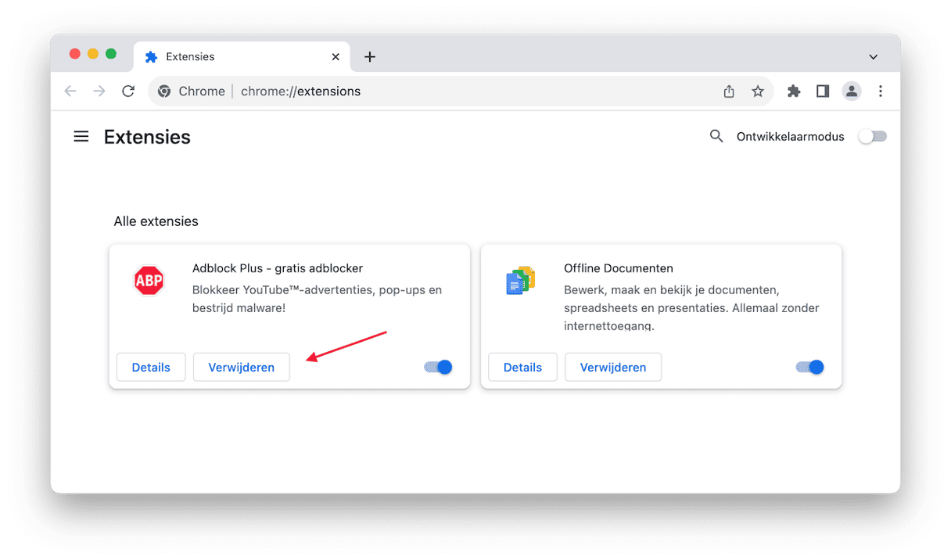Disable the Offline Documenten extension toggle
This screenshot has width=951, height=560.
click(x=810, y=367)
